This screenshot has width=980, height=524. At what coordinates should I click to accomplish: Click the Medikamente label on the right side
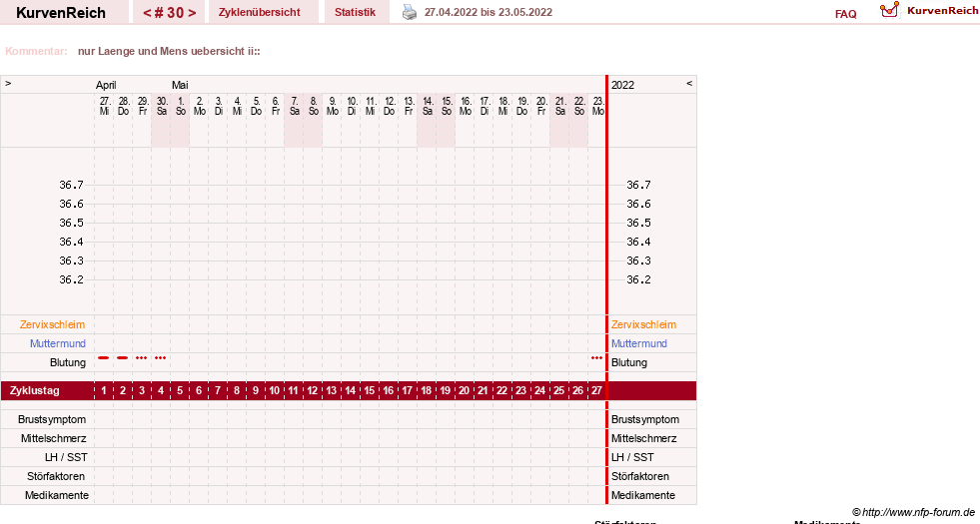pyautogui.click(x=643, y=495)
